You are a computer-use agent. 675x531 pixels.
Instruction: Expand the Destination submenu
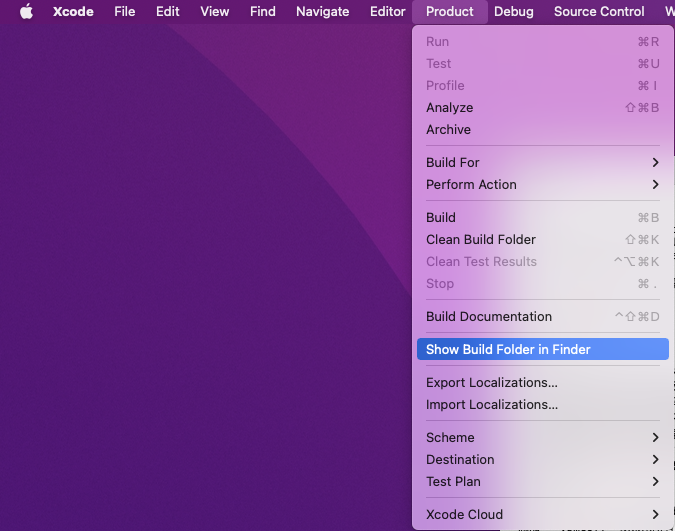coord(542,460)
